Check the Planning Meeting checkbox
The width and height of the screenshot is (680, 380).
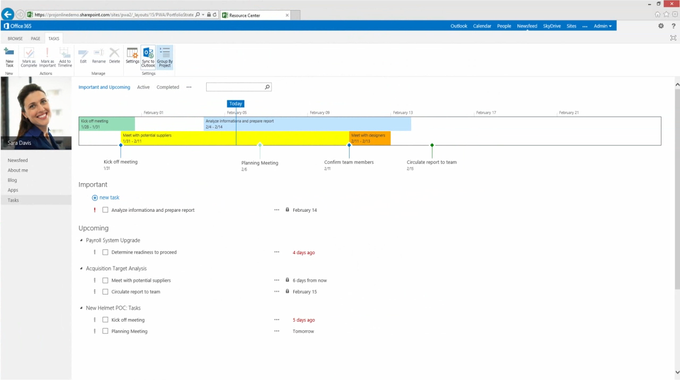tap(105, 331)
